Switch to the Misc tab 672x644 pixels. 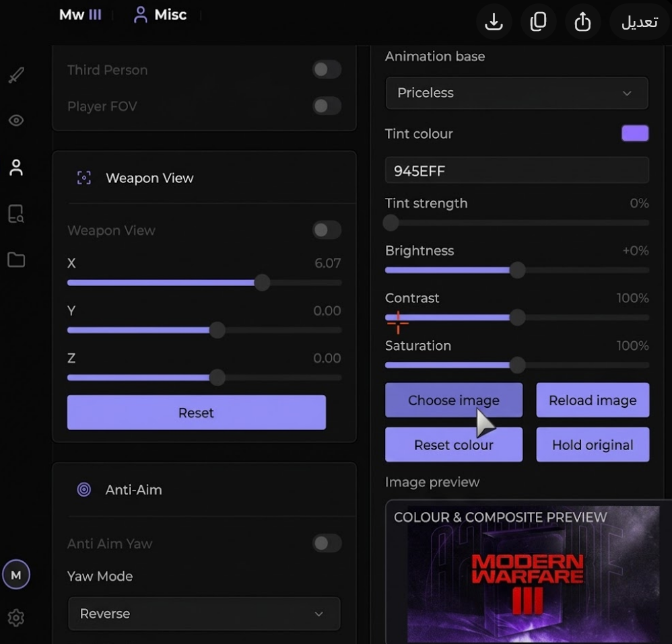(x=160, y=15)
